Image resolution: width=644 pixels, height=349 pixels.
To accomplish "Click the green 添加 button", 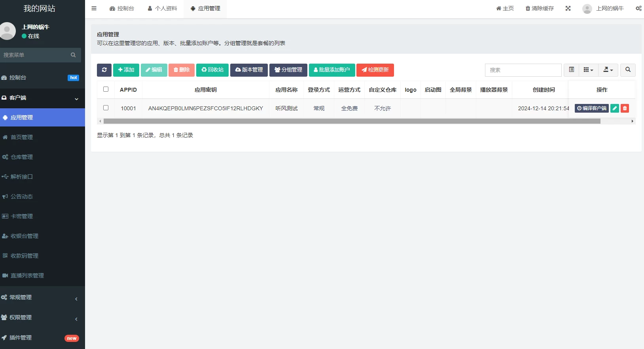I will (x=126, y=70).
